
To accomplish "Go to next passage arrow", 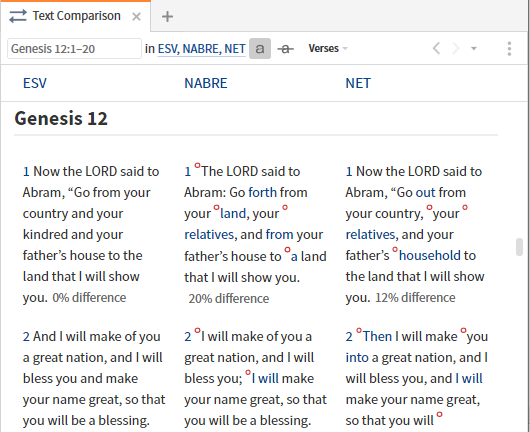I will [456, 48].
